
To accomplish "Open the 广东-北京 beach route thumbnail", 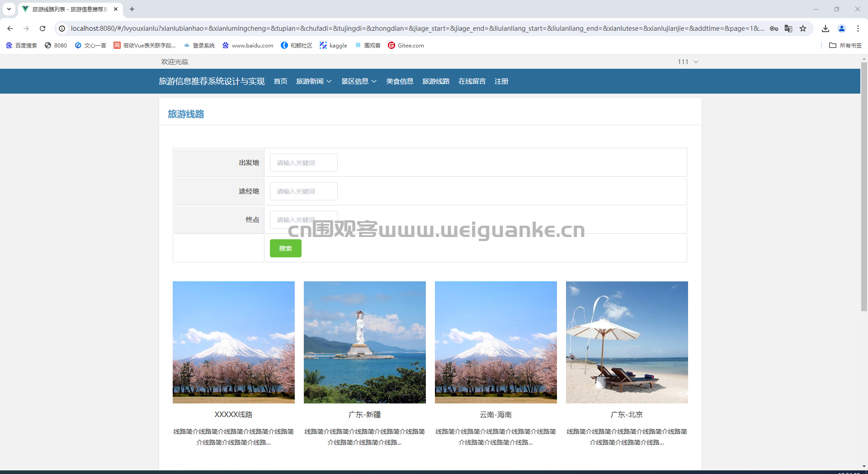I will click(x=627, y=342).
